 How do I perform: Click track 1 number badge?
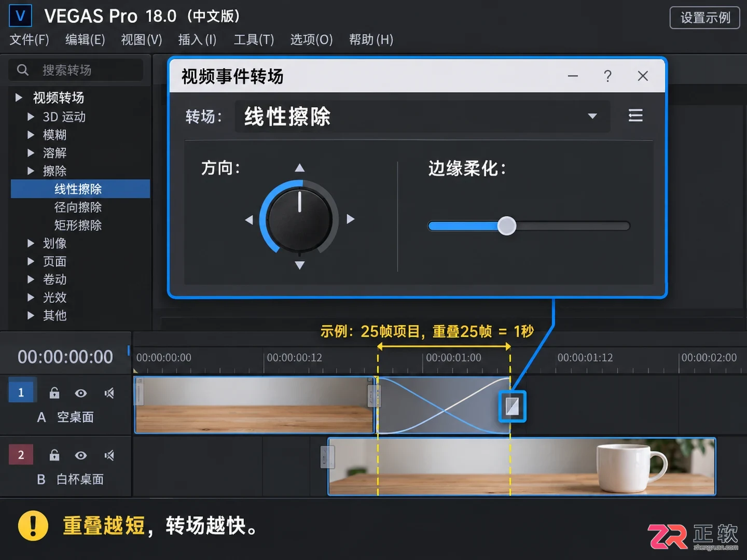click(x=21, y=393)
